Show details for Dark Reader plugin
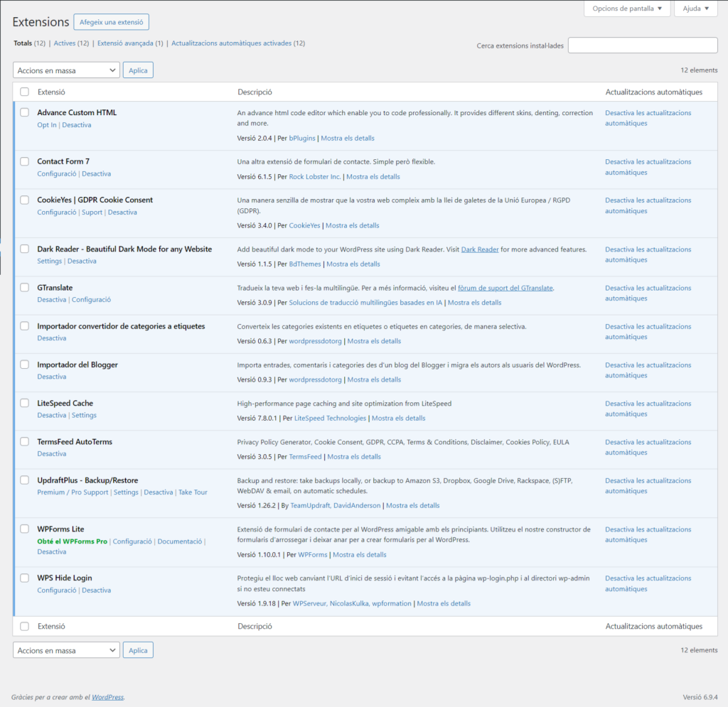This screenshot has height=707, width=728. pos(353,264)
